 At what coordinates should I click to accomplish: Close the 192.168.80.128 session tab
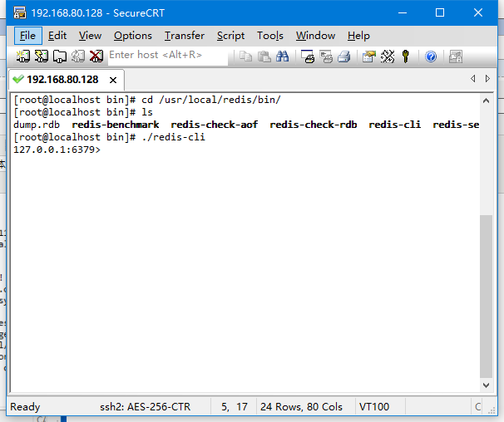[113, 80]
